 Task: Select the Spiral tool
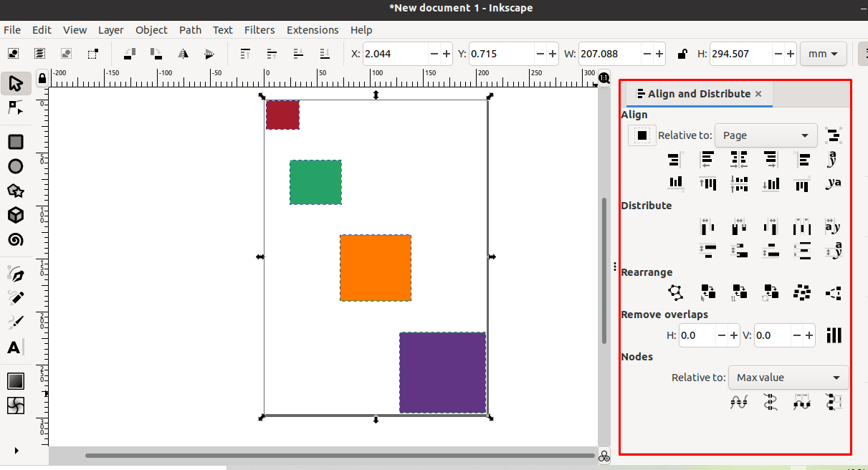(16, 239)
